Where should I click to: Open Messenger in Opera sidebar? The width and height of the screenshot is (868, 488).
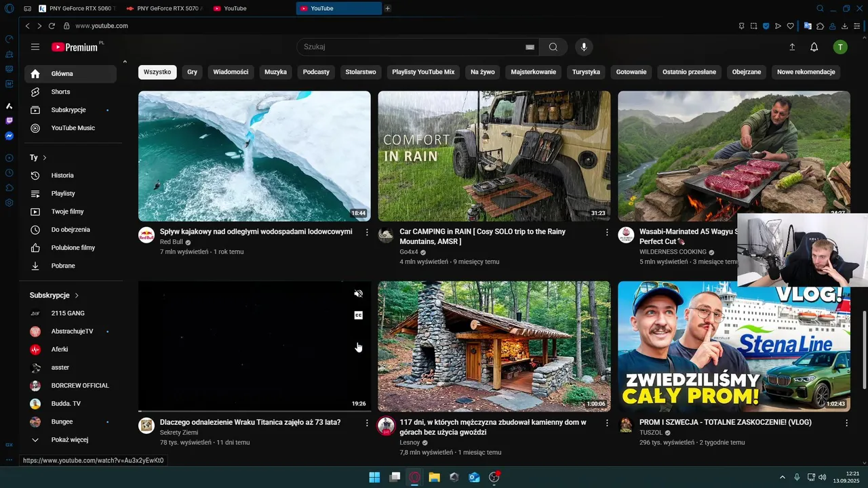tap(9, 136)
